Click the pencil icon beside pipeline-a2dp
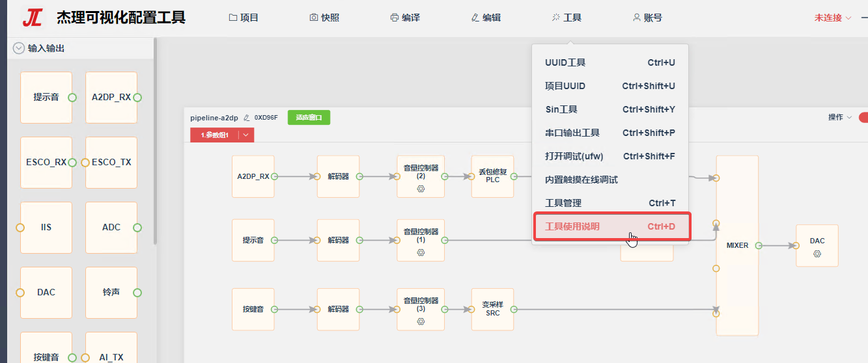 [246, 118]
